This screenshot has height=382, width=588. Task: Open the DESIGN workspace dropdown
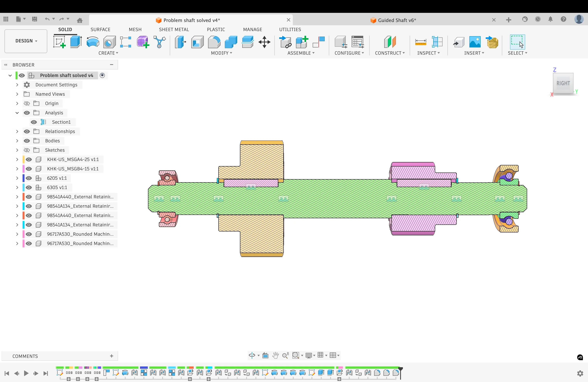click(26, 41)
